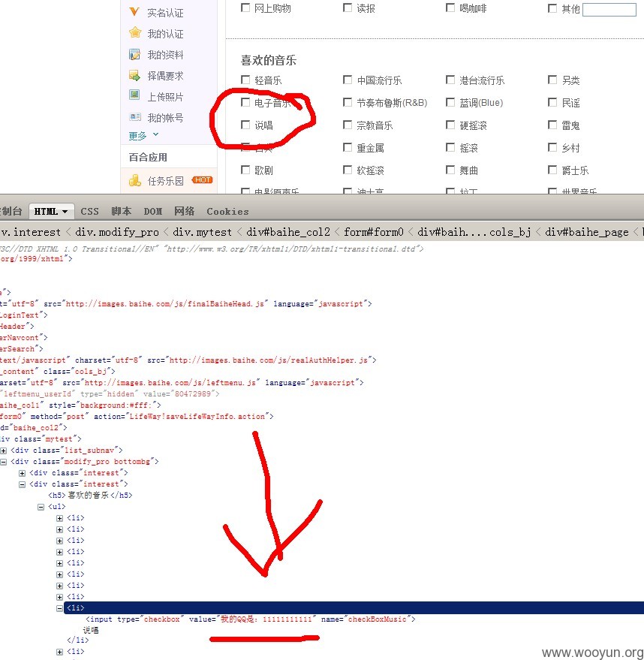The height and width of the screenshot is (660, 644).
Task: Select form#form0 in the breadcrumb path
Action: (374, 232)
